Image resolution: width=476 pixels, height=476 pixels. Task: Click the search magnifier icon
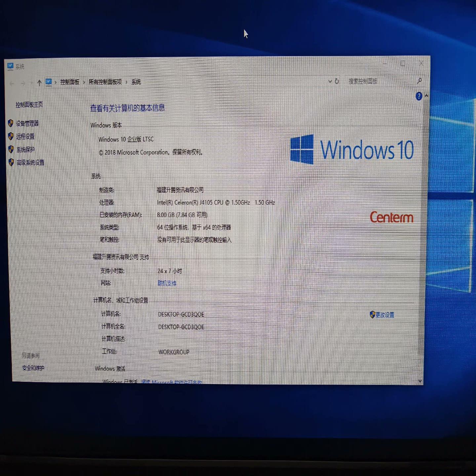419,81
